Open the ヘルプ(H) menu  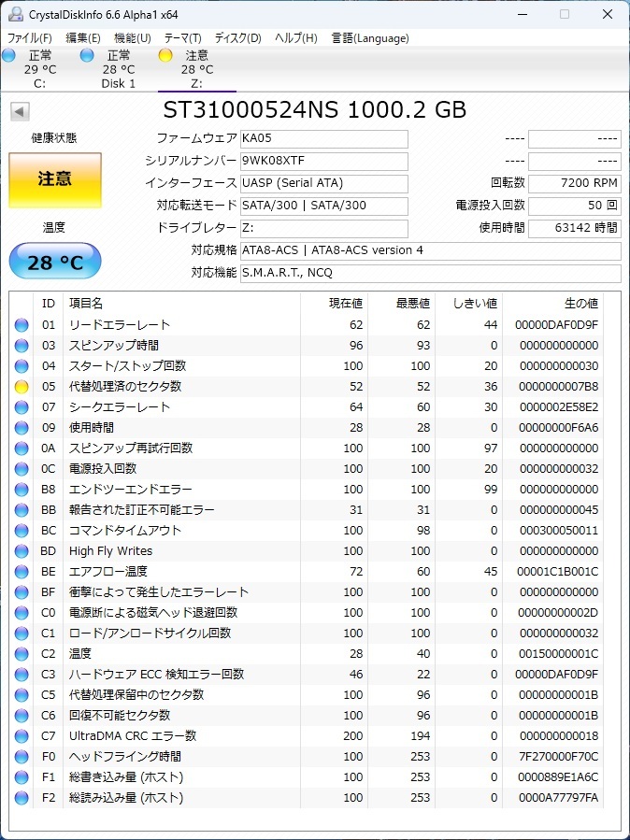point(295,38)
